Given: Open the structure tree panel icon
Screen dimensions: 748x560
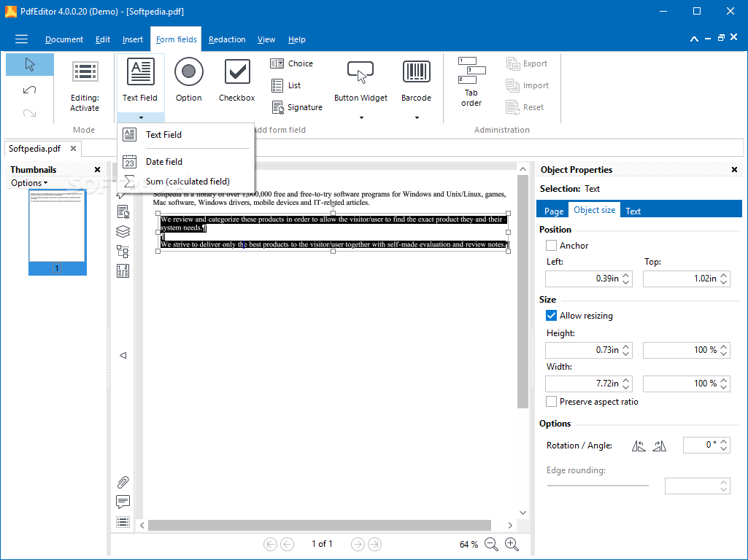Looking at the screenshot, I should coord(123,251).
